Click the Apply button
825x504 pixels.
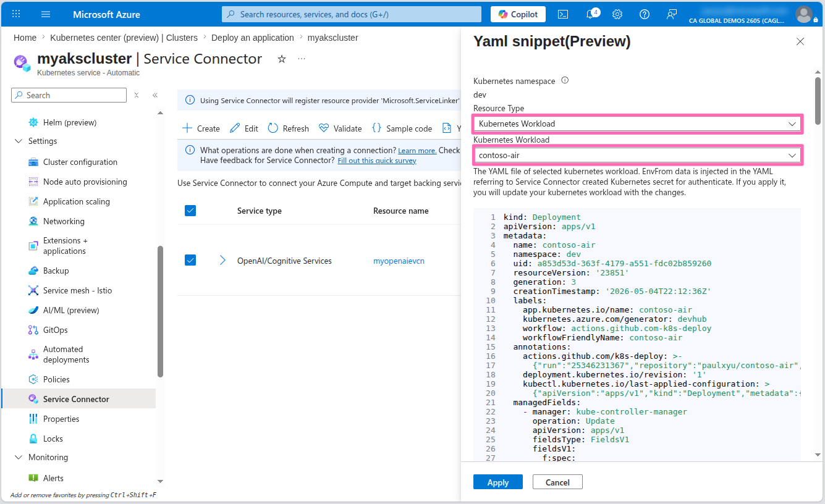(x=498, y=482)
